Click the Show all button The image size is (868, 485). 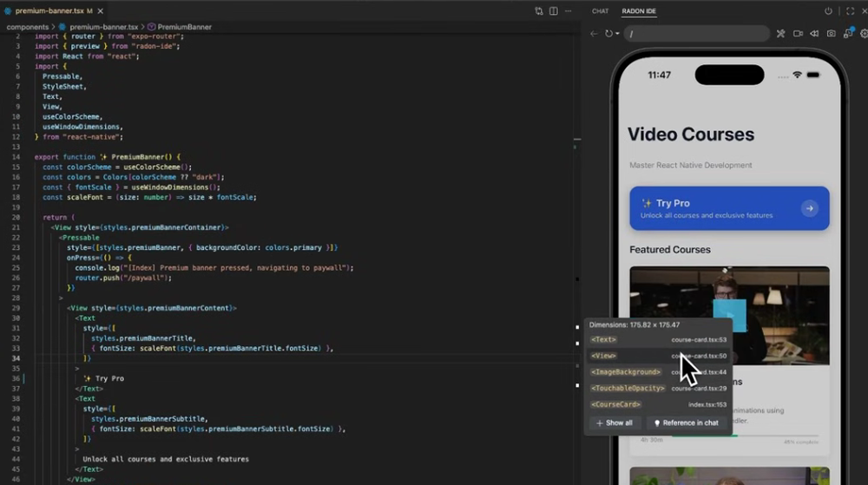point(615,423)
